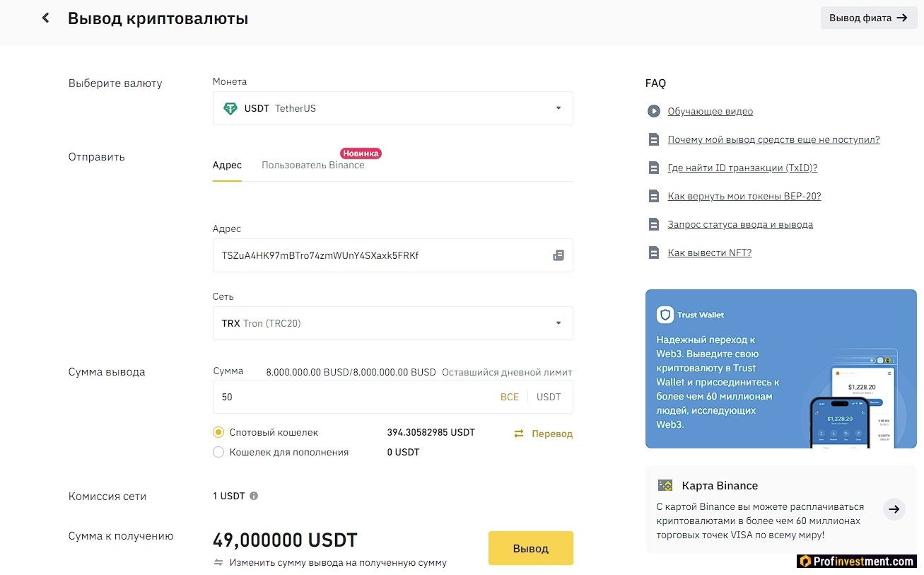Open Запрос статуса ввода и вывода link
The height and width of the screenshot is (575, 924).
(x=740, y=224)
